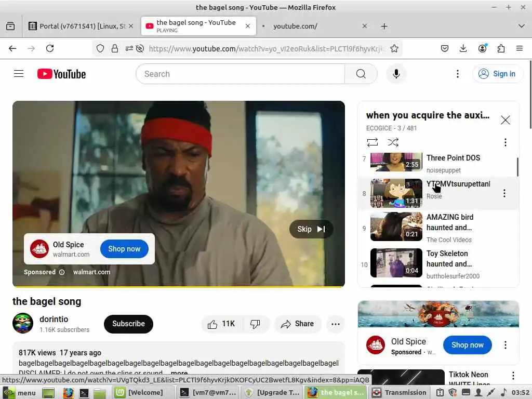Open Old Spice sidebar ad options menu
The height and width of the screenshot is (399, 532).
[x=505, y=345]
